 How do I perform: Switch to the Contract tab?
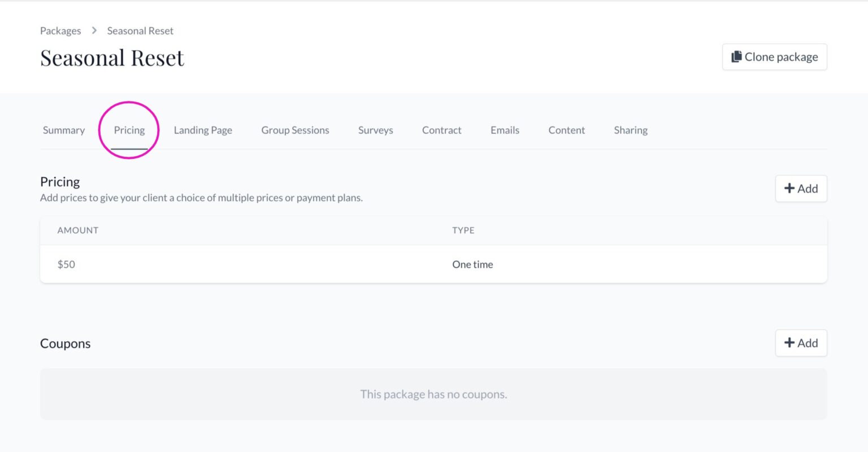tap(441, 130)
